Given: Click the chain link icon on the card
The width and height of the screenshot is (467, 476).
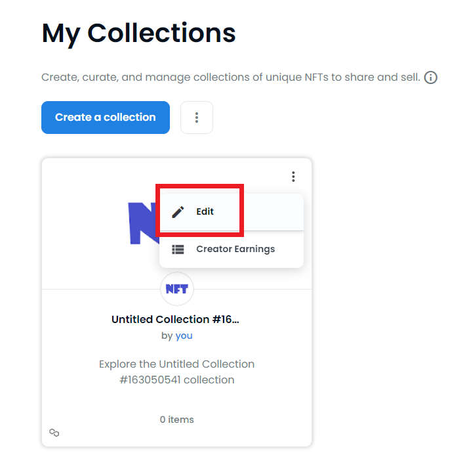Looking at the screenshot, I should click(x=54, y=433).
